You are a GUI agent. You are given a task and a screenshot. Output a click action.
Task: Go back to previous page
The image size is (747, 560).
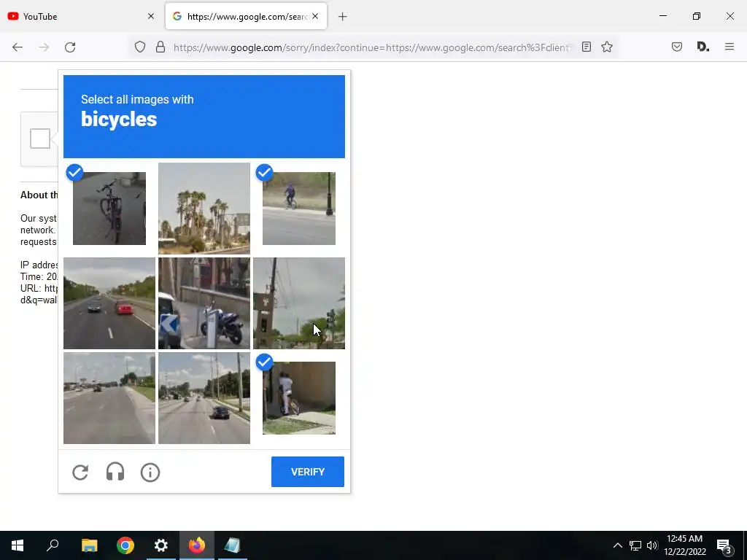click(18, 47)
